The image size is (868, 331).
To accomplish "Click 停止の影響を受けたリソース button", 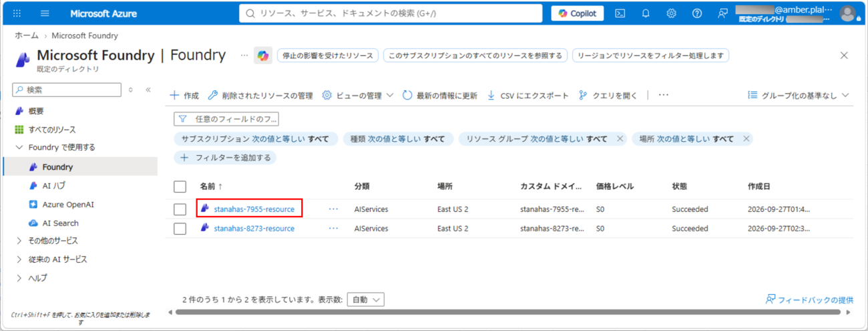I will pos(328,56).
